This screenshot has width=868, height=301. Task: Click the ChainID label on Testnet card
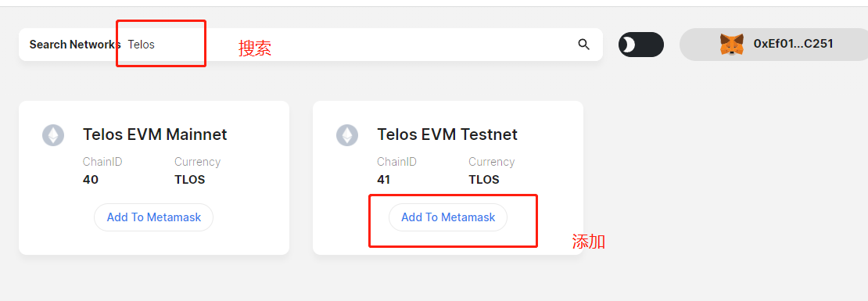(397, 162)
